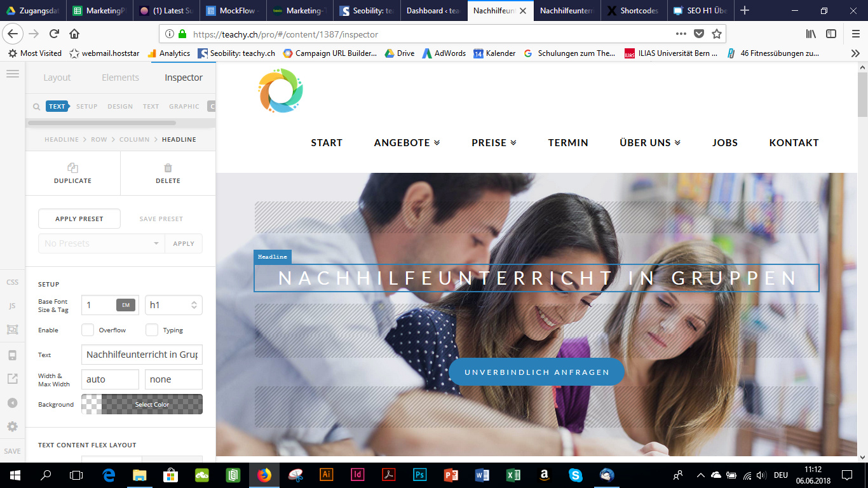
Task: Click the inspector search magnifier icon
Action: (x=36, y=107)
